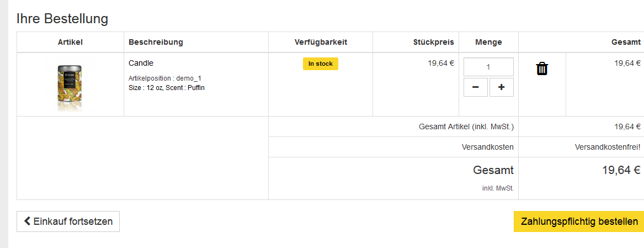Open the Candle product name link
Image resolution: width=644 pixels, height=248 pixels.
click(x=141, y=63)
